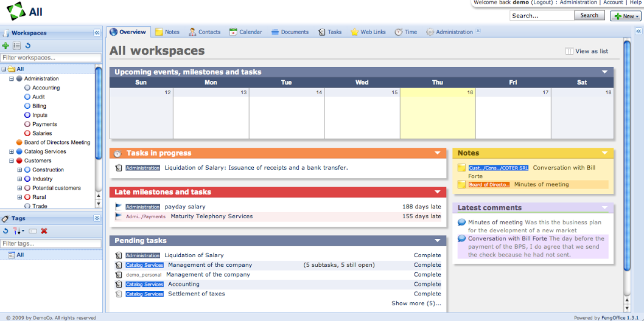Select the Billing workspace

point(39,106)
